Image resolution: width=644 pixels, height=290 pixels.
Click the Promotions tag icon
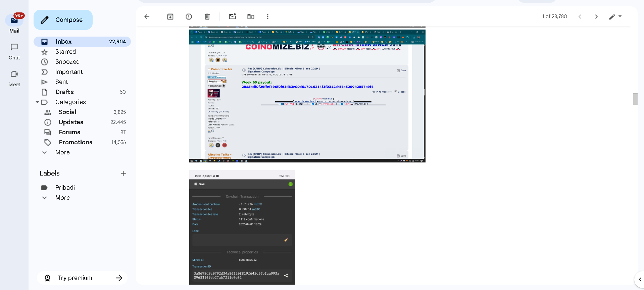(x=48, y=142)
